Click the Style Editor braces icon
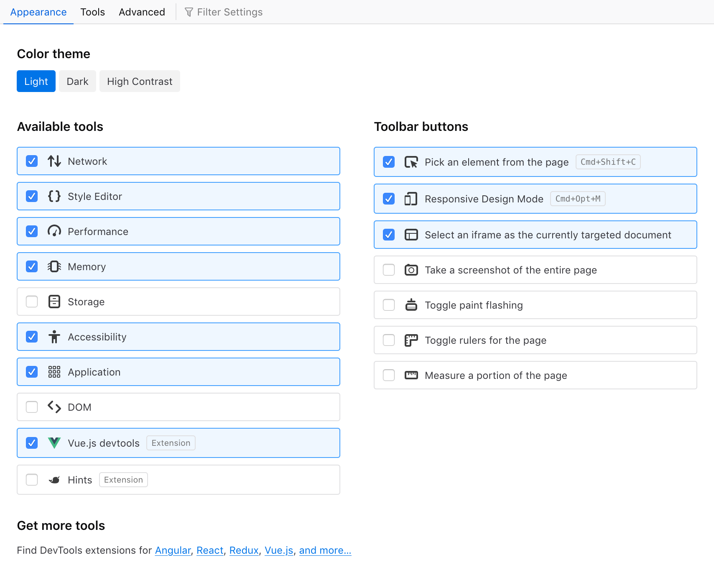Screen dimensions: 714x588 tap(54, 196)
